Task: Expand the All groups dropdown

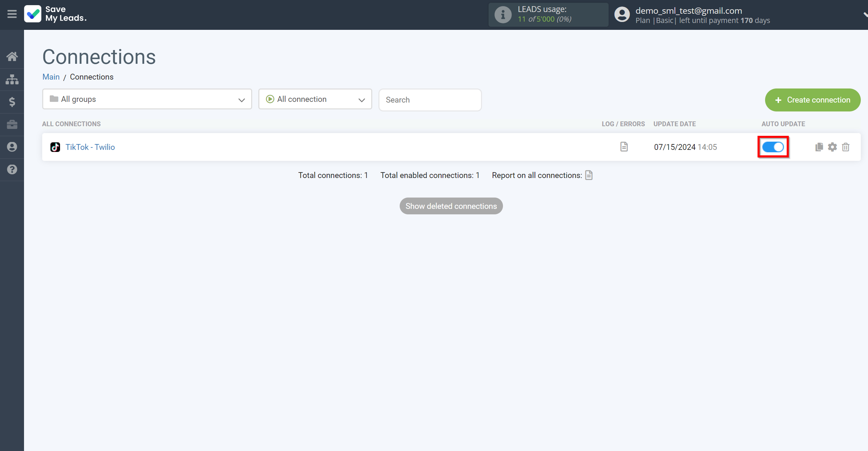Action: click(x=147, y=99)
